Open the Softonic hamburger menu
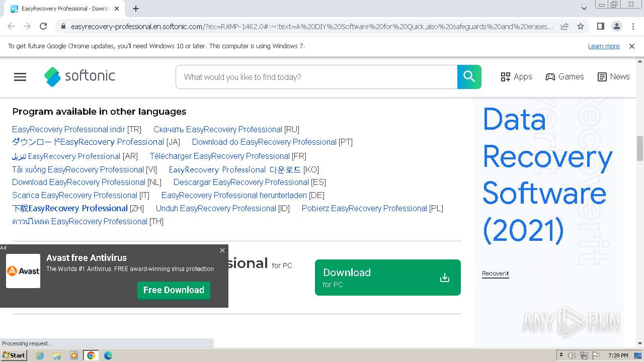 (x=20, y=77)
